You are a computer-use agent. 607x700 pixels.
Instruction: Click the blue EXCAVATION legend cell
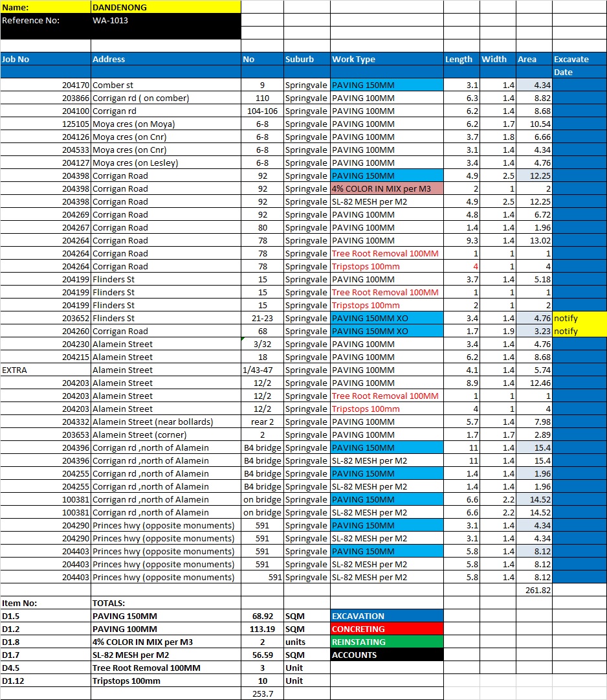pyautogui.click(x=386, y=616)
